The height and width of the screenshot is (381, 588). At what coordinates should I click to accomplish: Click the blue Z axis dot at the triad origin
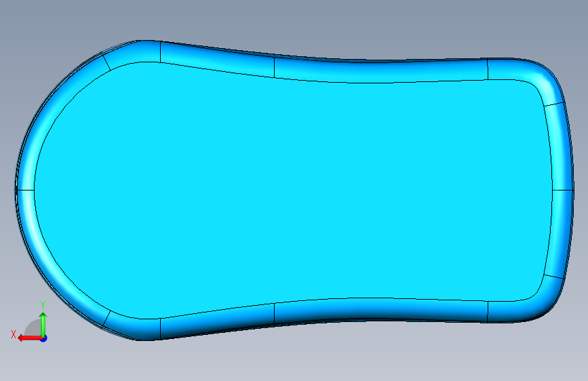(44, 338)
